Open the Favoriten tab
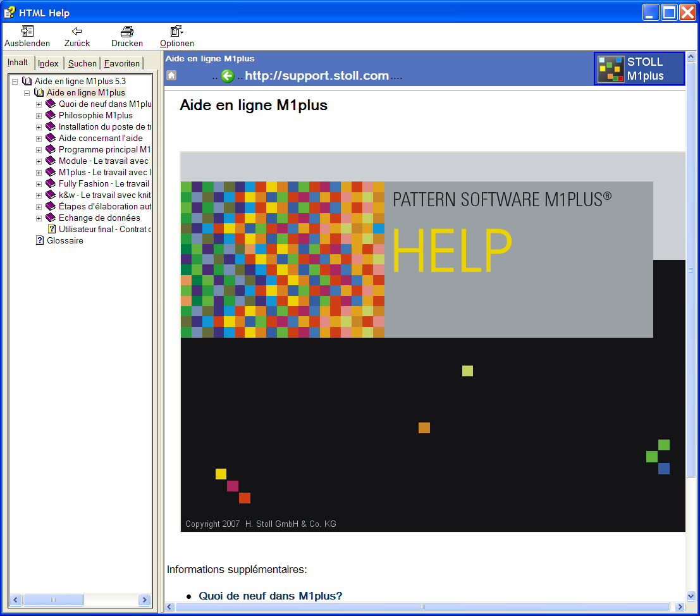The width and height of the screenshot is (700, 616). pos(122,63)
